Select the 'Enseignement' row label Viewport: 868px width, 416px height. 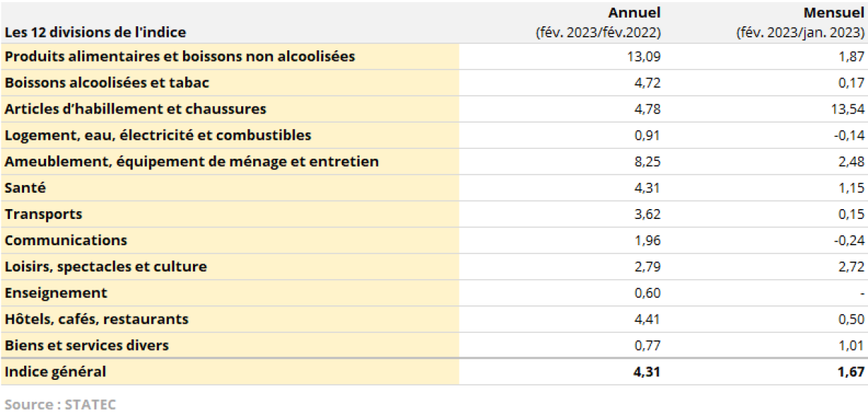point(56,293)
